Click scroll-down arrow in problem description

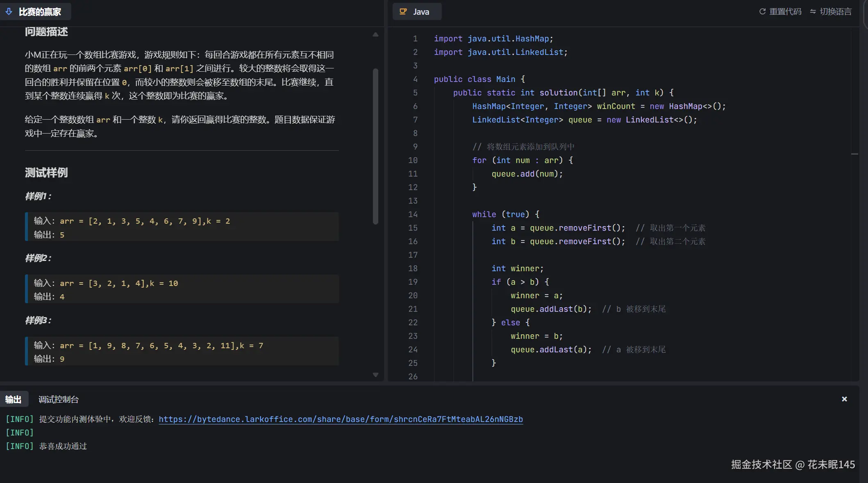pos(375,374)
